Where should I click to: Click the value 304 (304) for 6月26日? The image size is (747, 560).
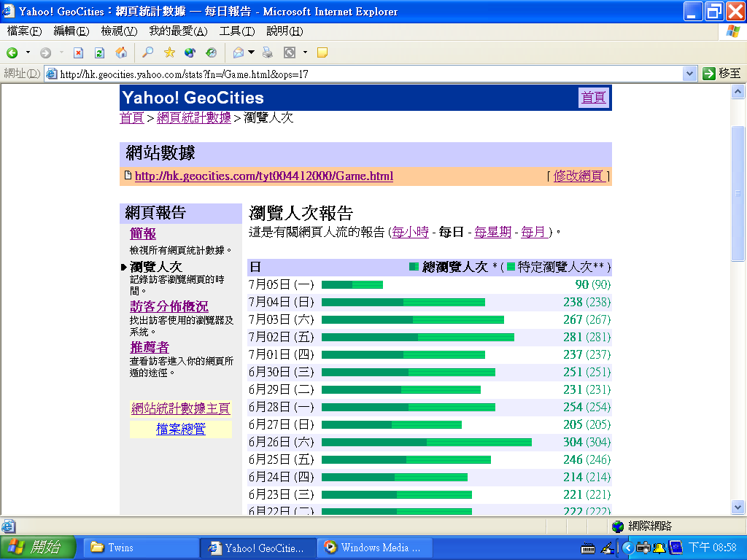tap(587, 443)
